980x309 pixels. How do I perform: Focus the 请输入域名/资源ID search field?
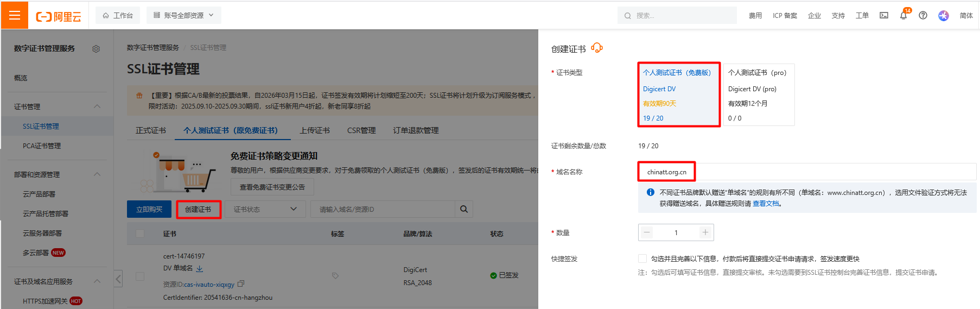point(383,209)
